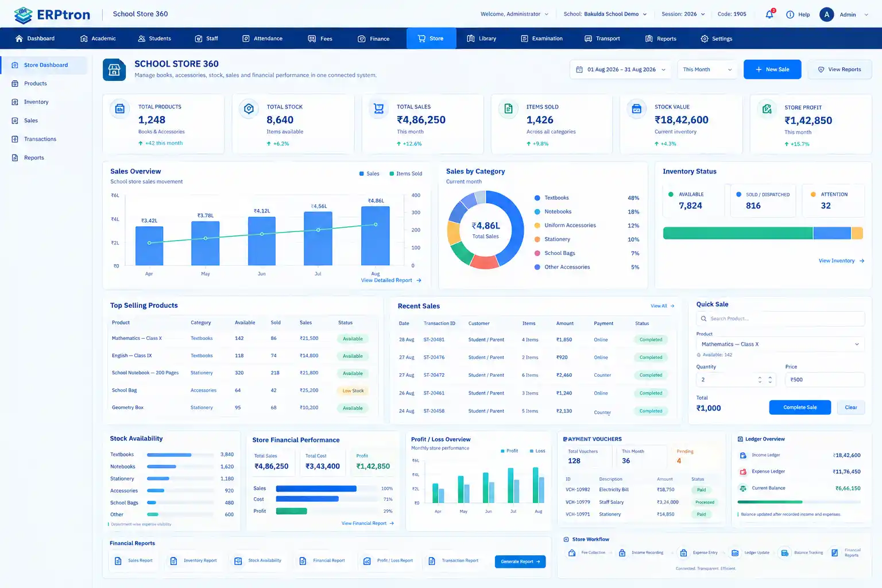Screen dimensions: 882x588
Task: Click the Quantity stepper arrows
Action: click(765, 380)
